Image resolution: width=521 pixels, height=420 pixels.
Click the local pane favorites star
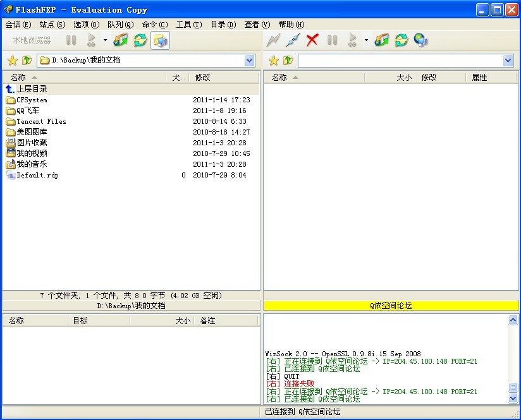coord(13,61)
